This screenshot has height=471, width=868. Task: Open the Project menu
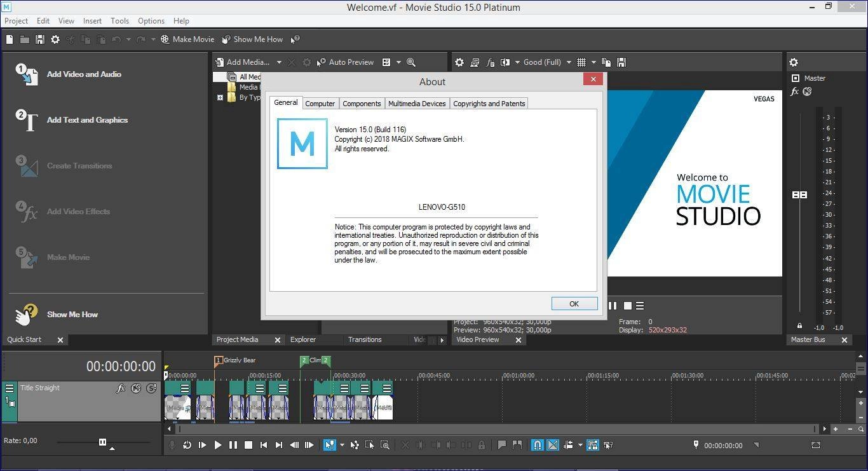[17, 21]
